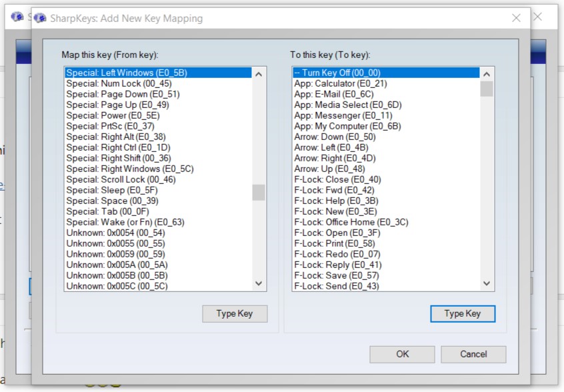Select App: Media Select (E0_6D)
The image size is (564, 392).
tap(386, 105)
